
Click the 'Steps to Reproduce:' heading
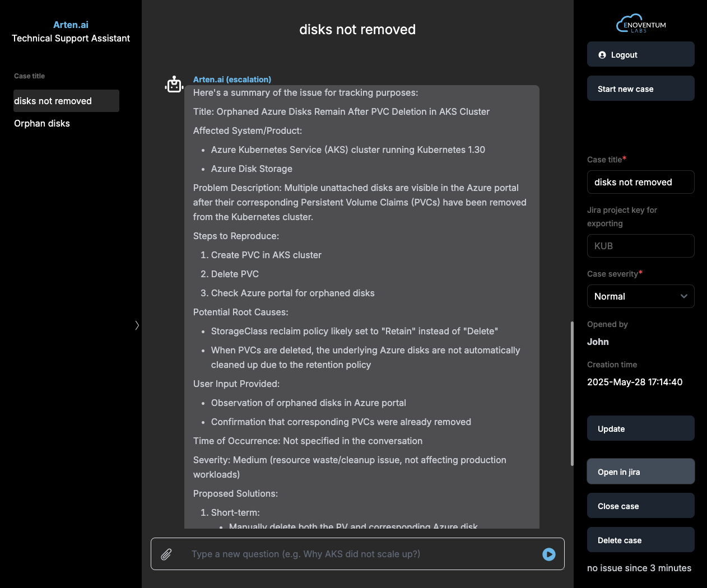pos(236,236)
